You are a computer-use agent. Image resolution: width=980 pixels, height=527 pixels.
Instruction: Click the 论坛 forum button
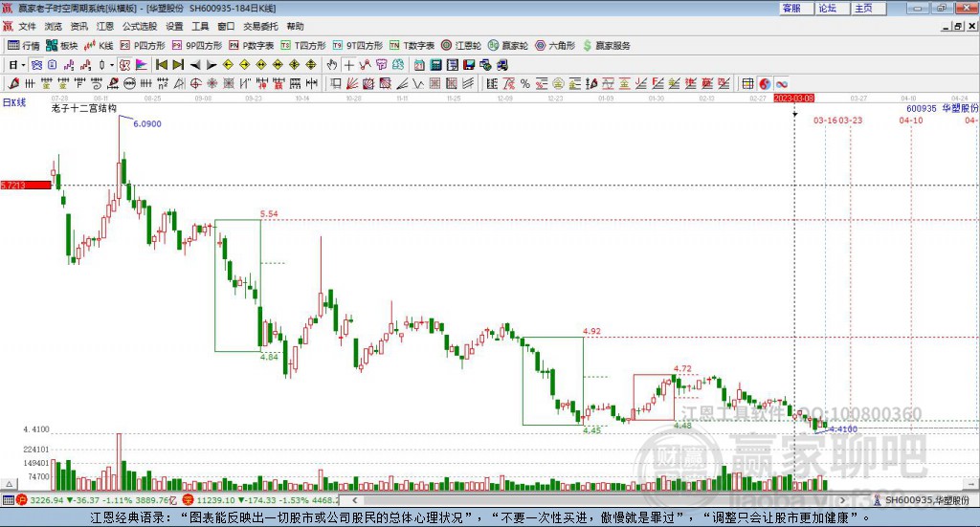[x=833, y=8]
